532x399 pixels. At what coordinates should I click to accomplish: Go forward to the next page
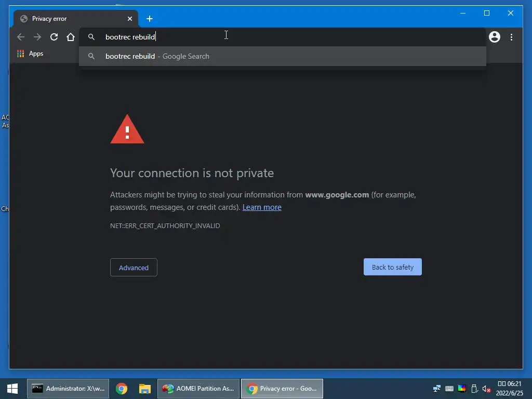pos(37,37)
